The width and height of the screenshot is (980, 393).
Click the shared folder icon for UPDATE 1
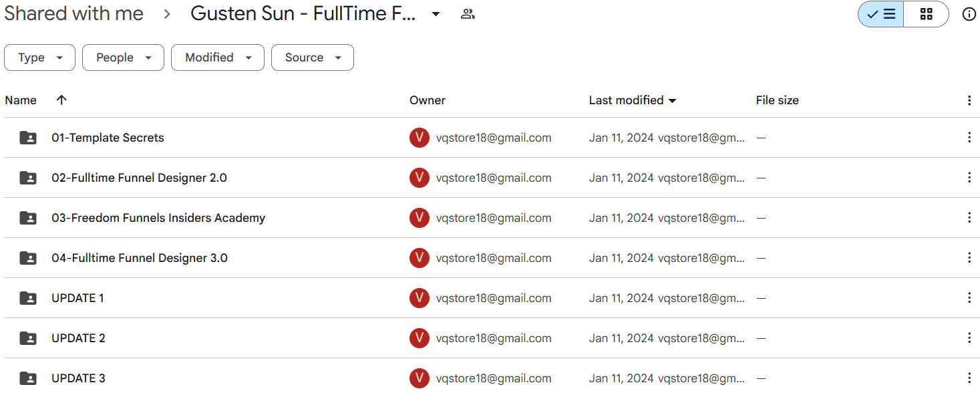coord(28,298)
